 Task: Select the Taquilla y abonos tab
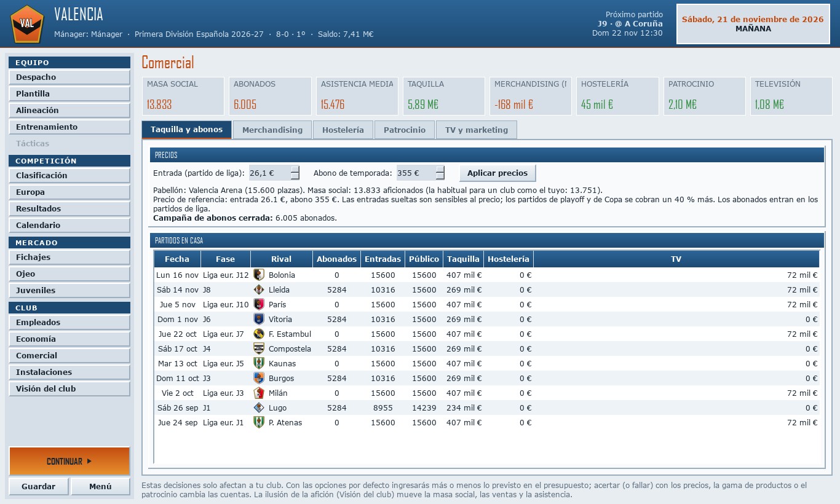[x=187, y=130]
